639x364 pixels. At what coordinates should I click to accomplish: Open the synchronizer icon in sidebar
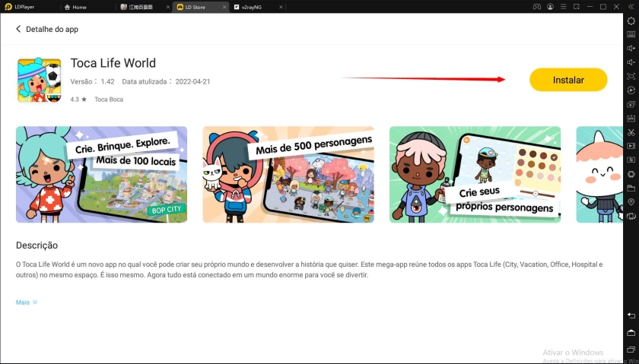[x=631, y=160]
